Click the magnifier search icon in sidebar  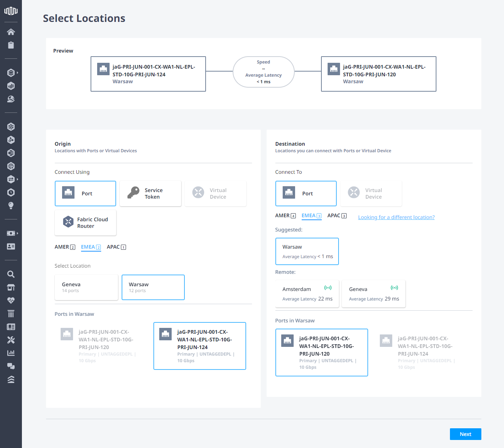coord(11,274)
